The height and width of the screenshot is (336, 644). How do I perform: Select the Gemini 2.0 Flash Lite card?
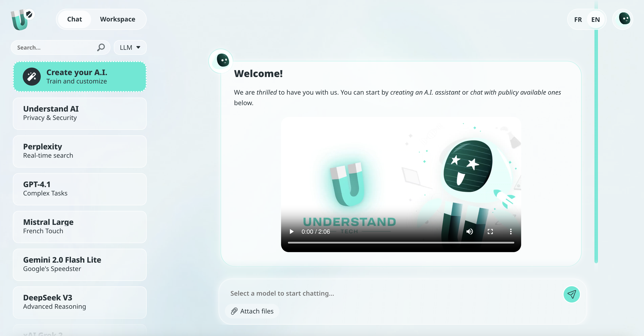(x=80, y=265)
